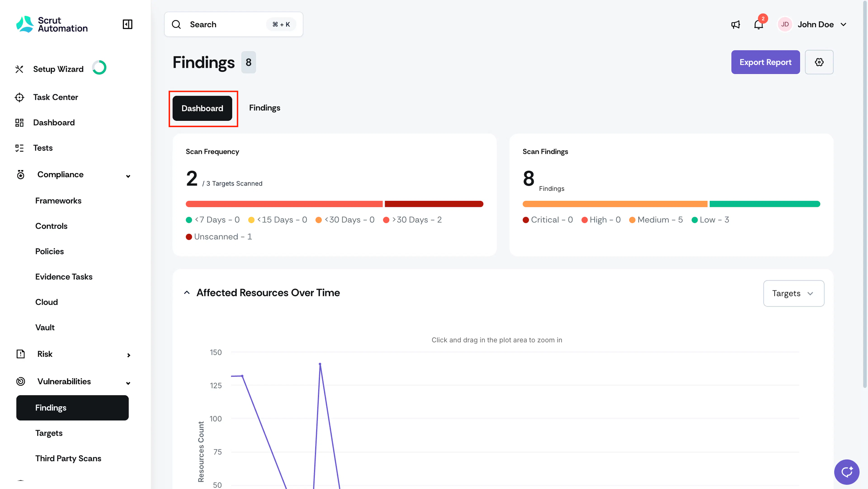The height and width of the screenshot is (489, 868).
Task: Open Third Party Scans
Action: point(68,458)
